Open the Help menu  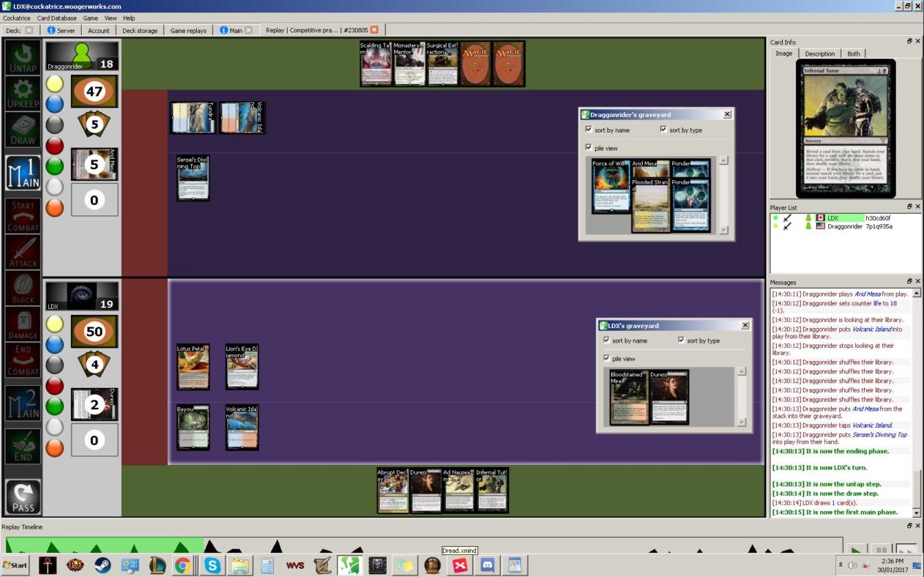[129, 18]
